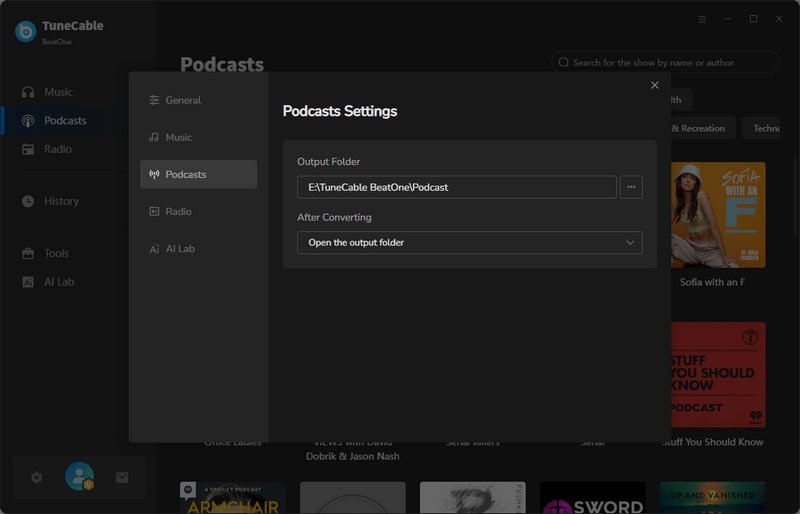Image resolution: width=800 pixels, height=514 pixels.
Task: Click the TuneCable BeatOne logo
Action: coord(26,32)
